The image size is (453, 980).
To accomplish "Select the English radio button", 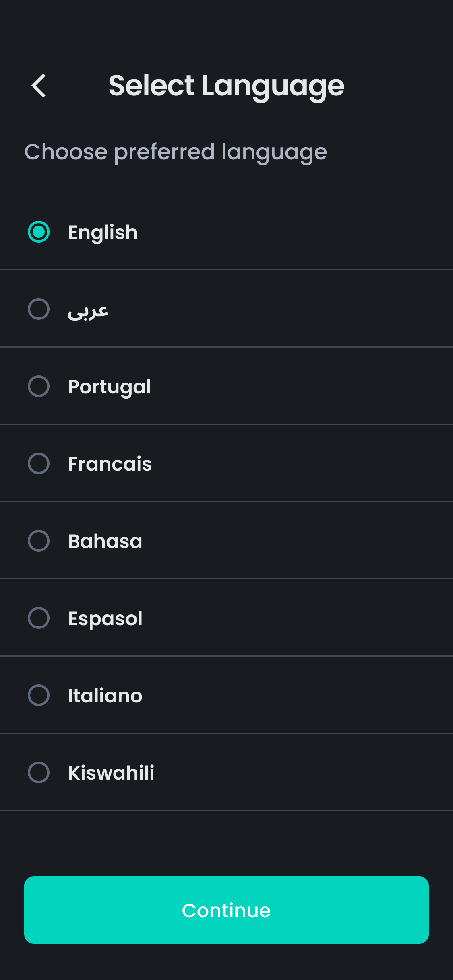I will (39, 232).
